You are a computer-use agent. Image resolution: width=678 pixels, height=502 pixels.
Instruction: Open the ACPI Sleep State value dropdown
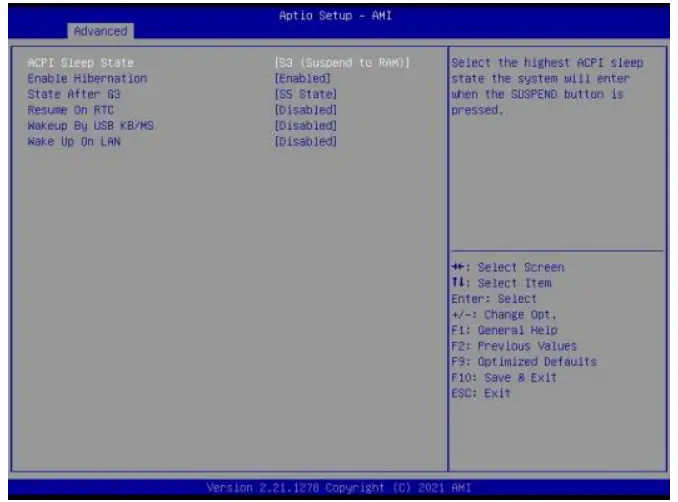342,63
